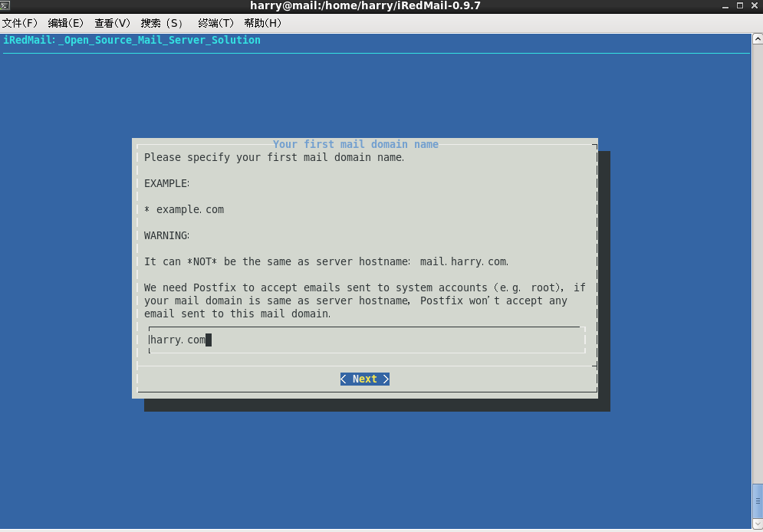Viewport: 763px width, 532px height.
Task: Open the 查看(V) menu
Action: [113, 23]
